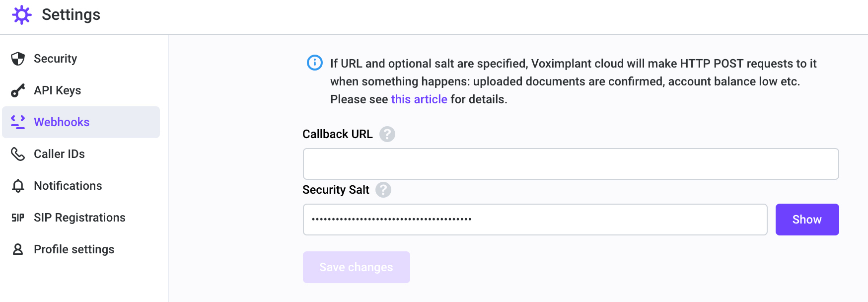Click the Security shield icon
868x302 pixels.
point(18,59)
